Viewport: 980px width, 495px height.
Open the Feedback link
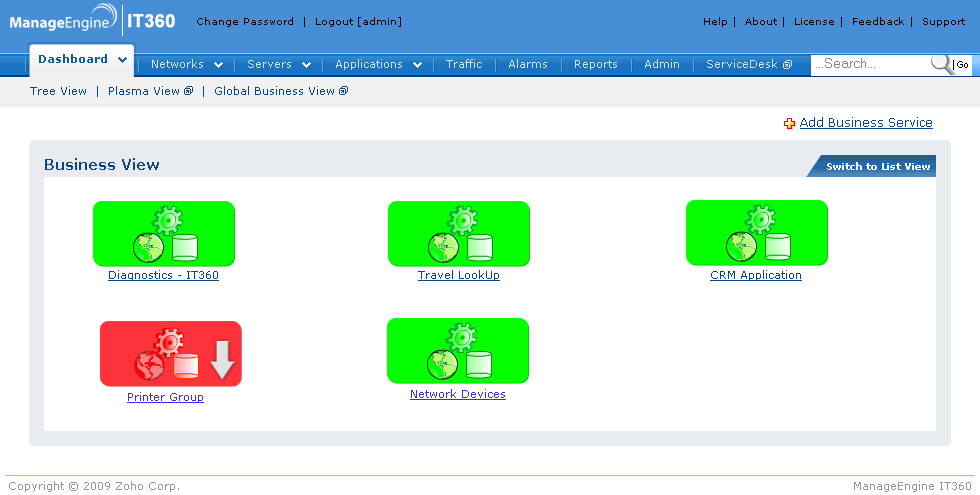878,22
